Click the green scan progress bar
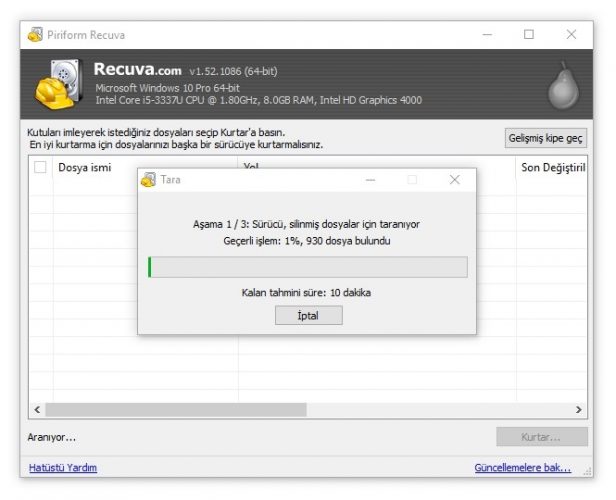This screenshot has height=500, width=616. coord(308,267)
